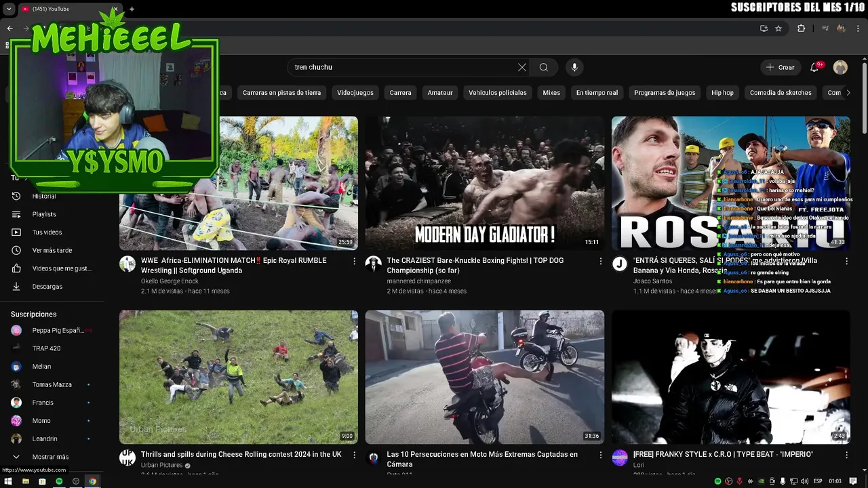The height and width of the screenshot is (488, 868).
Task: Open options for the Persecuciones en Moto video
Action: tap(600, 455)
